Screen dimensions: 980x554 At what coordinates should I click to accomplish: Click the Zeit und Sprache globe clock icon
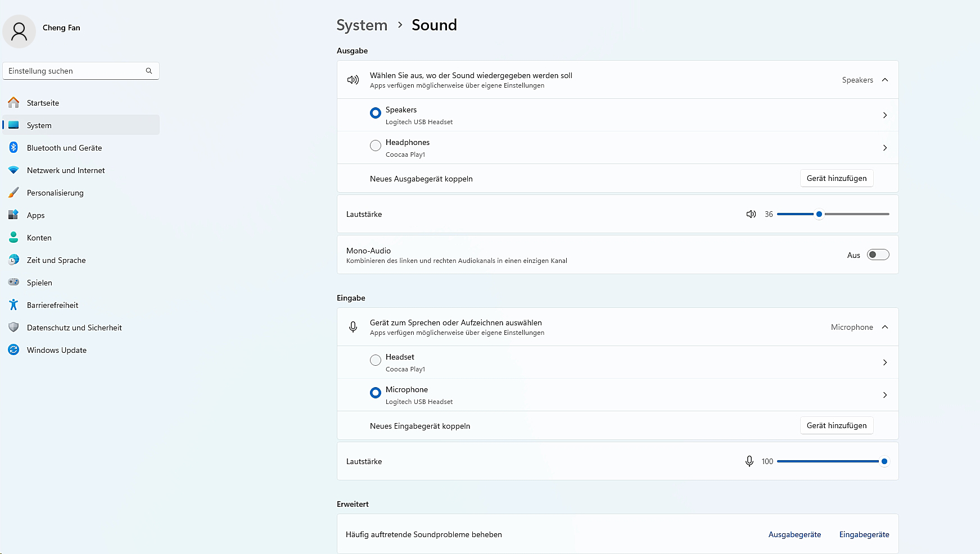tap(13, 260)
